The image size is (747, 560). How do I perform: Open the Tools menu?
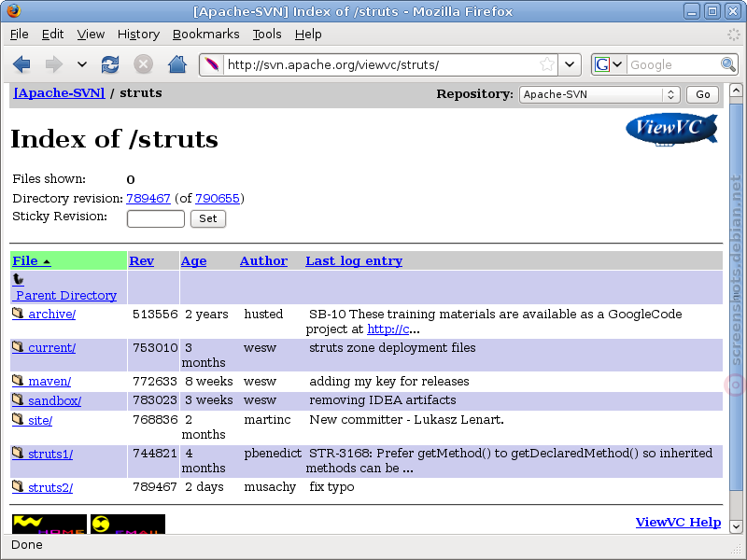pos(267,35)
